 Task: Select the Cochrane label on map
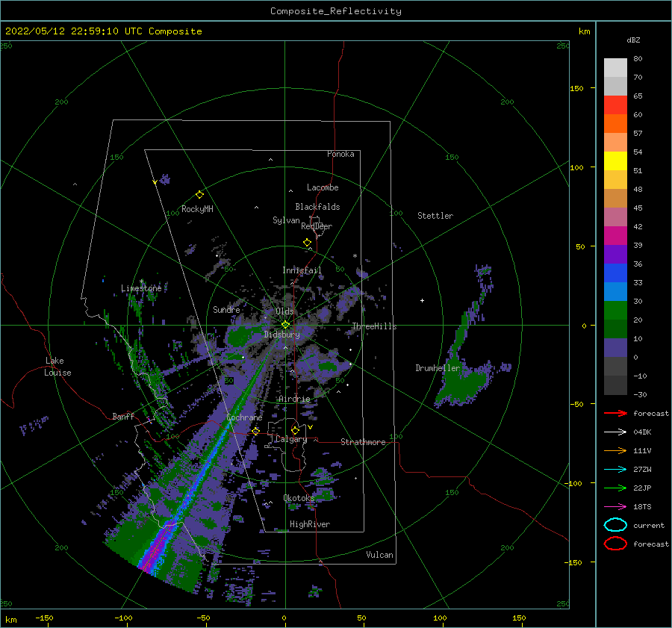244,417
